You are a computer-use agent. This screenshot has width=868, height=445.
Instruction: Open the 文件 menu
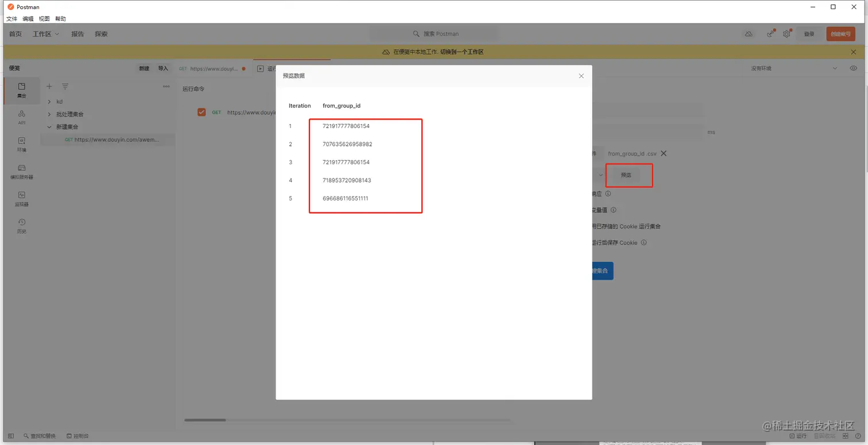click(x=11, y=19)
